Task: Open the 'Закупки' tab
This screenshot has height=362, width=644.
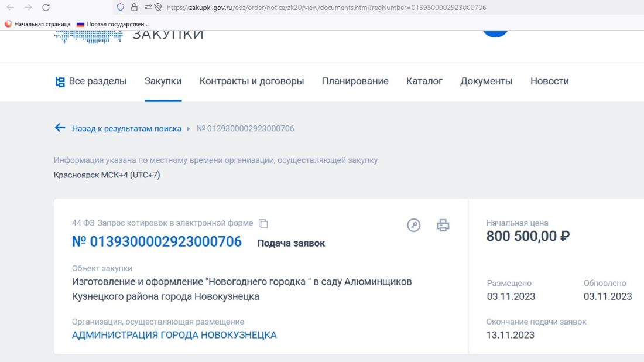Action: (163, 81)
